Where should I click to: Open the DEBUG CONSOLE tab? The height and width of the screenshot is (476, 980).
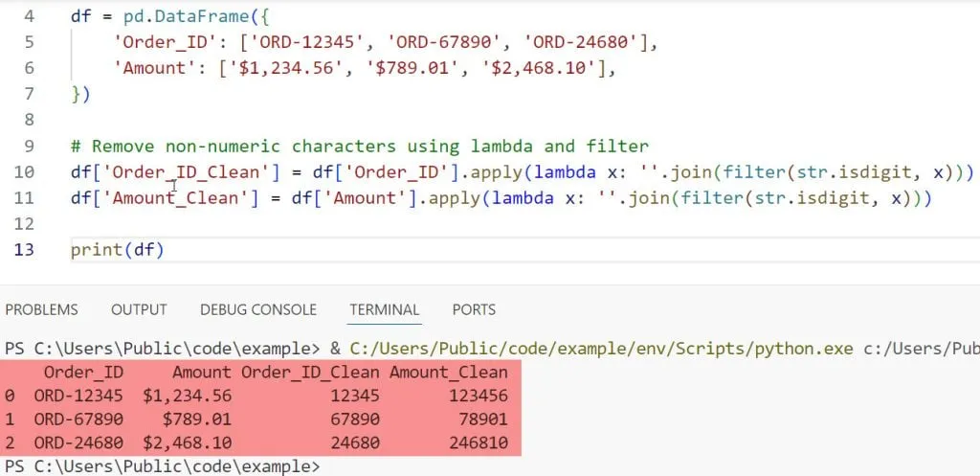coord(257,309)
